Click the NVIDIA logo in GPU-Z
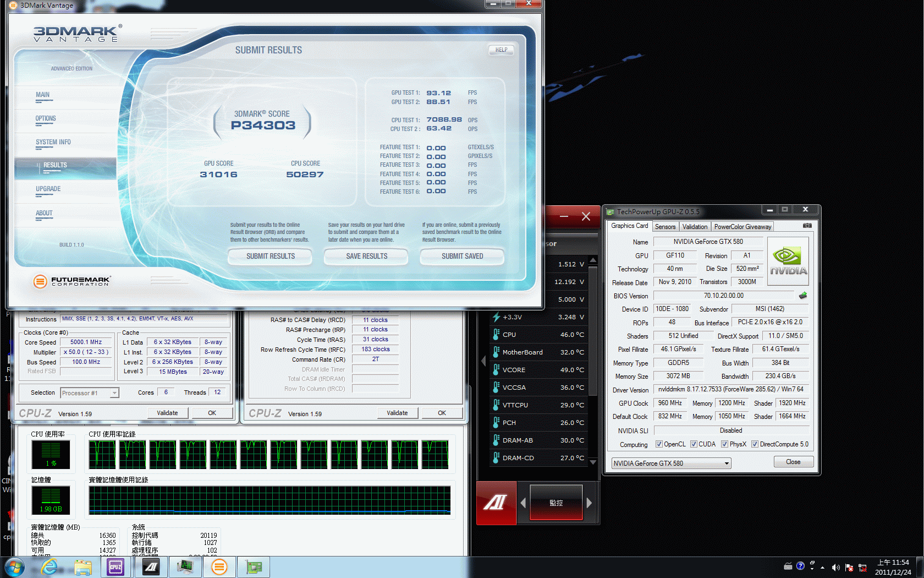This screenshot has height=578, width=924. pos(788,261)
